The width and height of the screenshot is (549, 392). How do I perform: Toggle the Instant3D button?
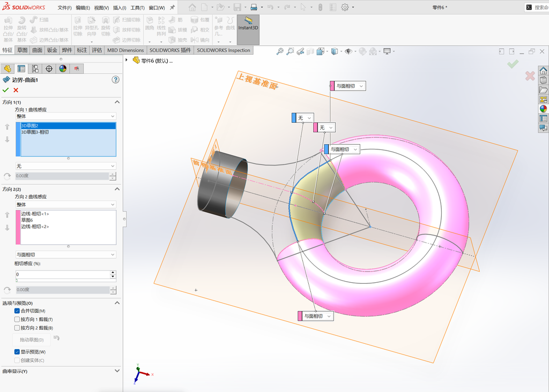(x=248, y=29)
